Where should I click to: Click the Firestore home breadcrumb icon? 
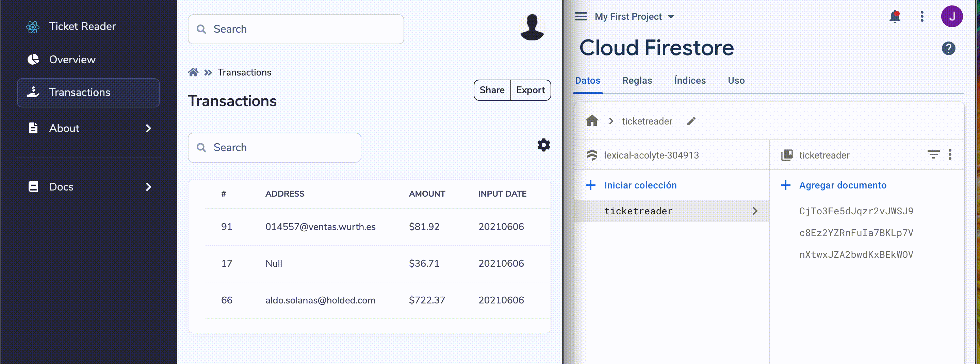point(592,121)
